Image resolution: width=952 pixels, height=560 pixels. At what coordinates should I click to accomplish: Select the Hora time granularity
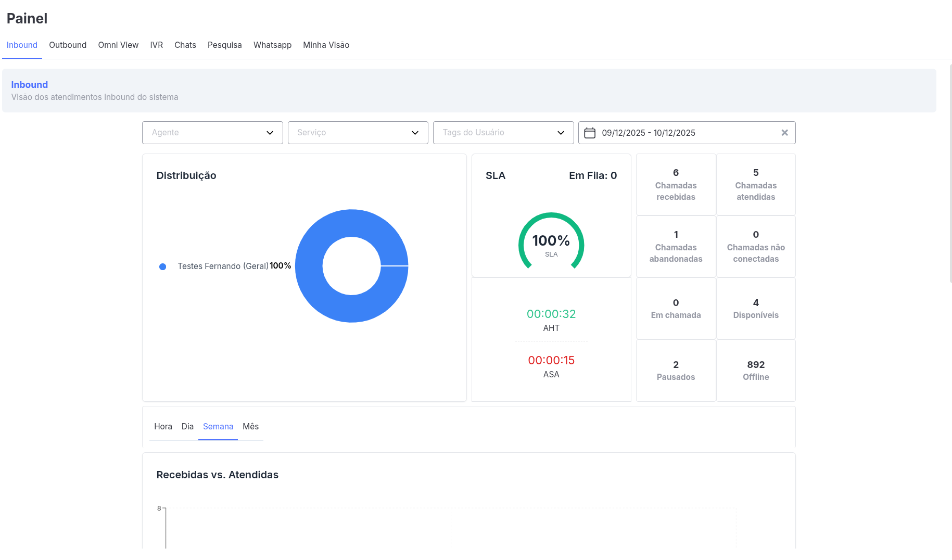[163, 427]
